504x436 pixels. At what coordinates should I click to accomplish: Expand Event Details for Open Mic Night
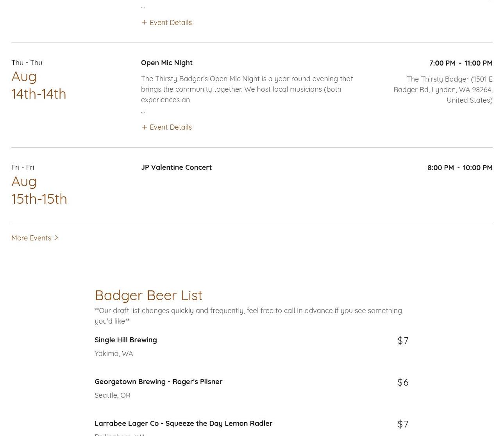[x=170, y=127]
